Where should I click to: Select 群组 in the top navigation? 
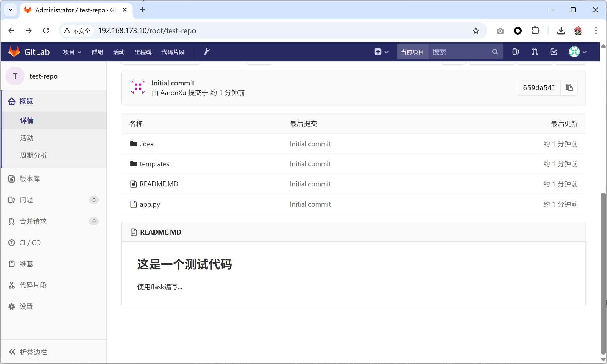tap(97, 52)
